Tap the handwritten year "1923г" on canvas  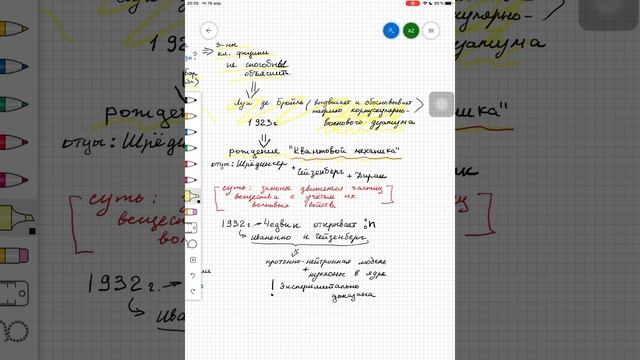pos(263,122)
